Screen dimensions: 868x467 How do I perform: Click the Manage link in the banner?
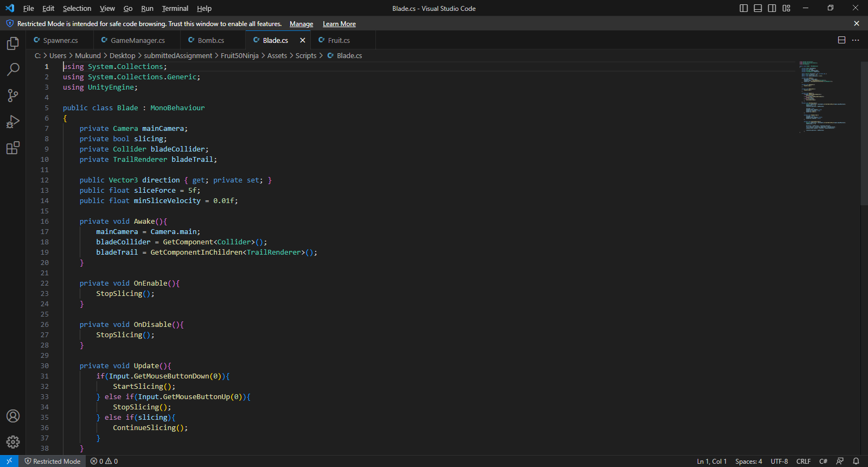pyautogui.click(x=301, y=24)
